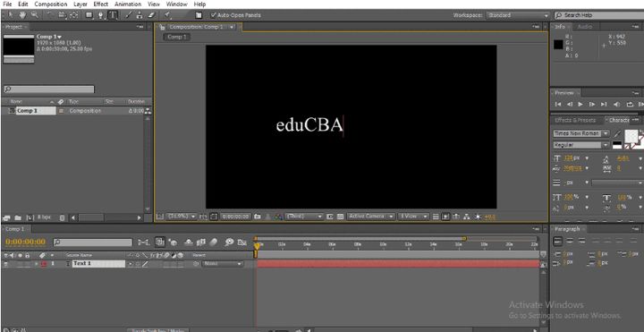Viewport: 644px width, 332px height.
Task: Open the File menu
Action: (x=7, y=4)
